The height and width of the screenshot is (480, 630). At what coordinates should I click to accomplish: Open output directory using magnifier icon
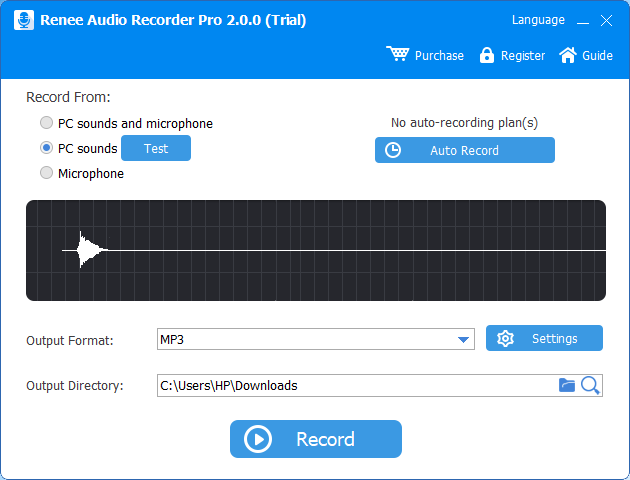point(590,386)
